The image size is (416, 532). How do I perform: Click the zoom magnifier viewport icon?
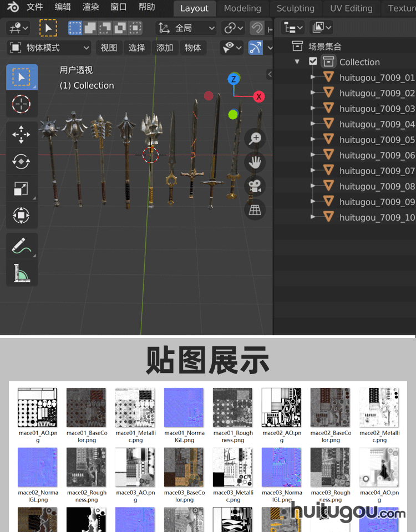255,139
